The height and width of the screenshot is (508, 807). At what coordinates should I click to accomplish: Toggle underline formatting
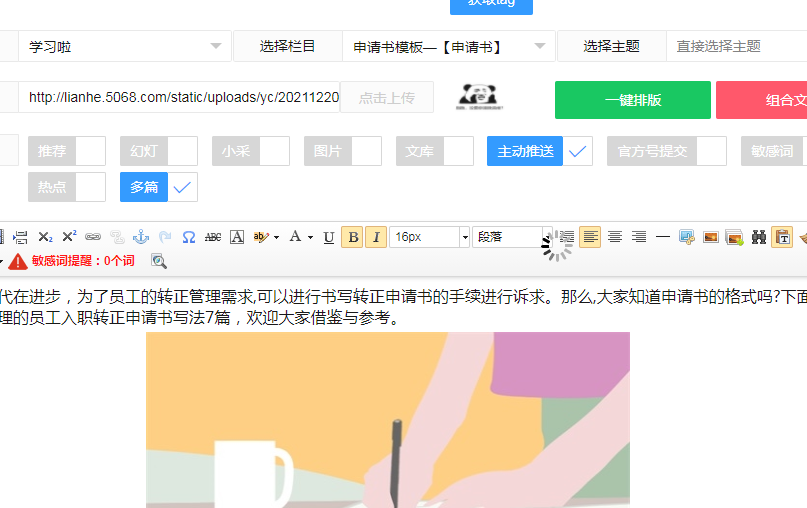tap(328, 237)
